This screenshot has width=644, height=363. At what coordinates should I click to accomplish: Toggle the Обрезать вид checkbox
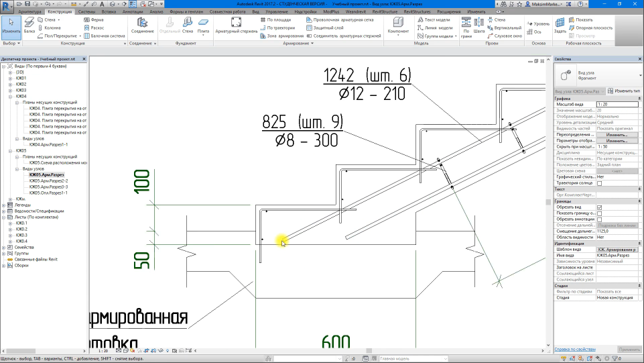(599, 207)
